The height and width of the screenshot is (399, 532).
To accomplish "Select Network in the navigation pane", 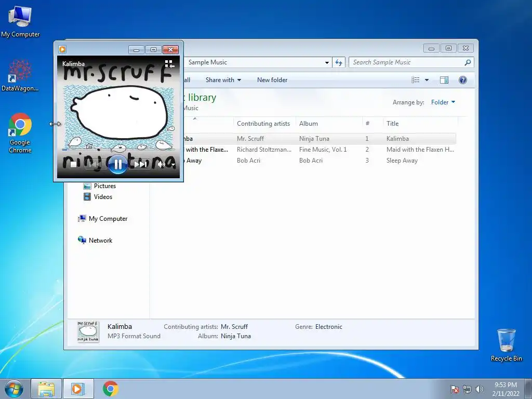I will 95,241.
